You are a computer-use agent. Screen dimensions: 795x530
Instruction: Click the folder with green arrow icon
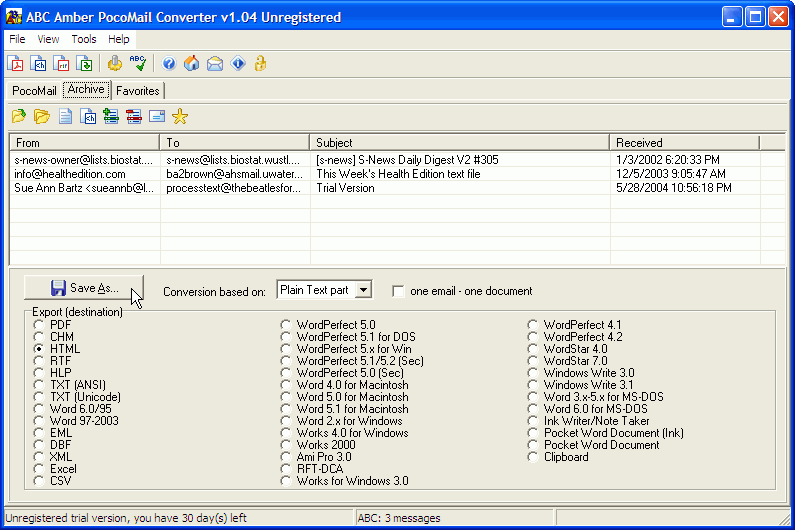point(19,116)
